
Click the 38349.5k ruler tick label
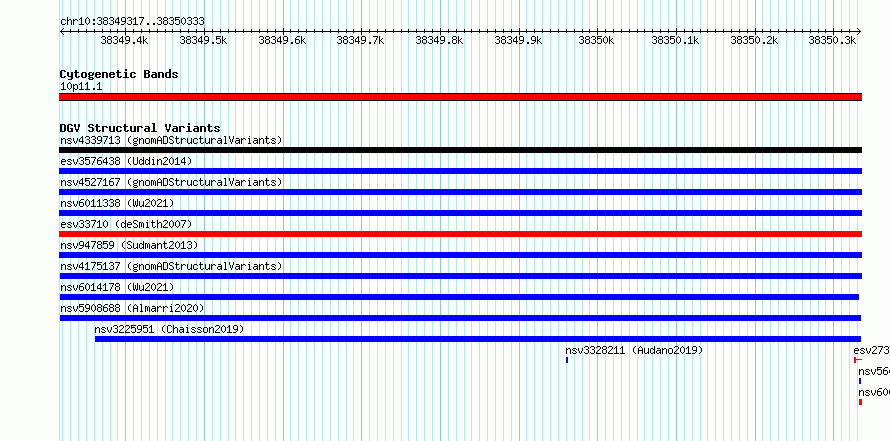click(203, 40)
